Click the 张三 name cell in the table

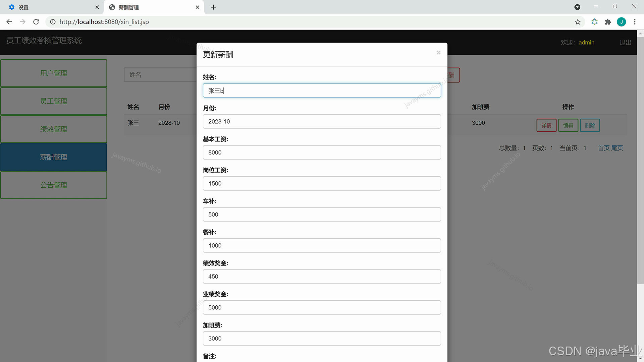(133, 123)
